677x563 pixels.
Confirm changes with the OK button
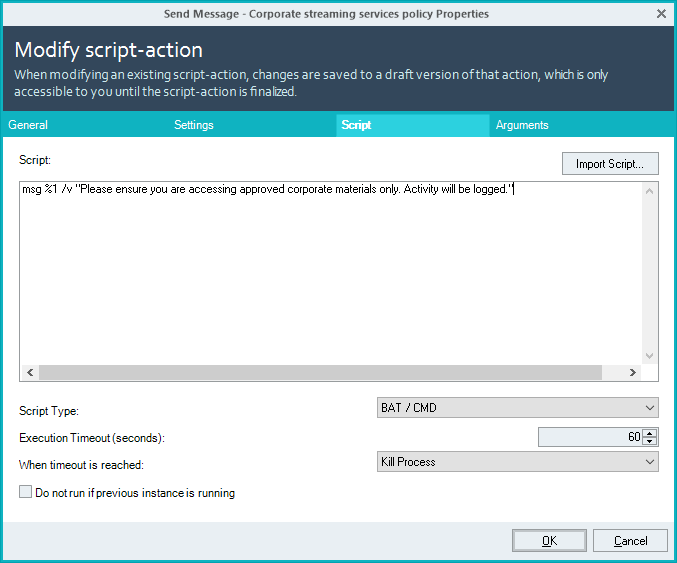tap(549, 541)
